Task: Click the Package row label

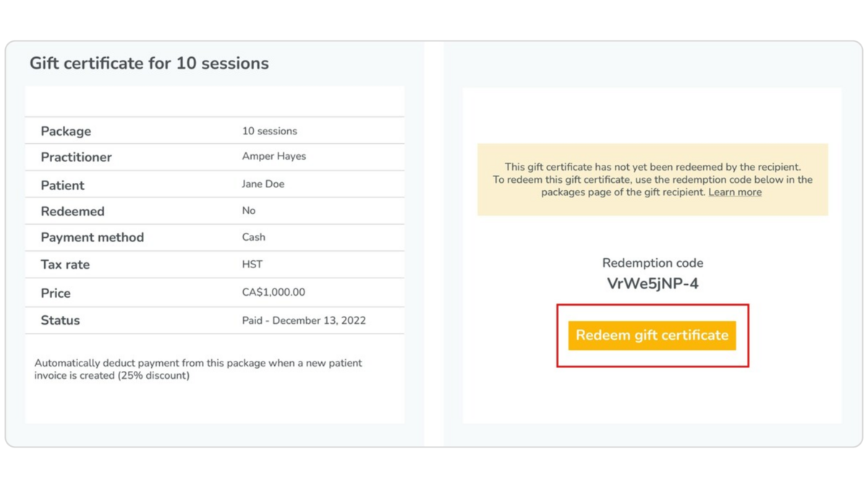Action: click(66, 131)
